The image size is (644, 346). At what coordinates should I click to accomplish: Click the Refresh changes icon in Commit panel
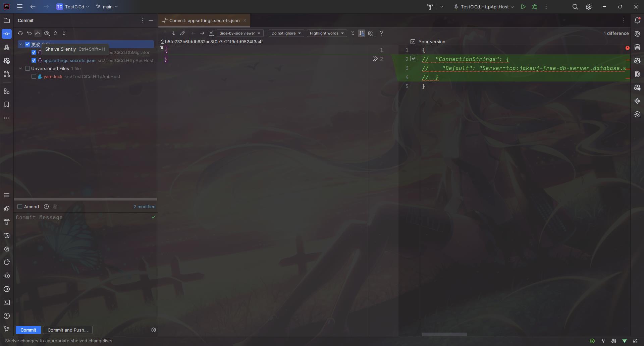coord(20,33)
